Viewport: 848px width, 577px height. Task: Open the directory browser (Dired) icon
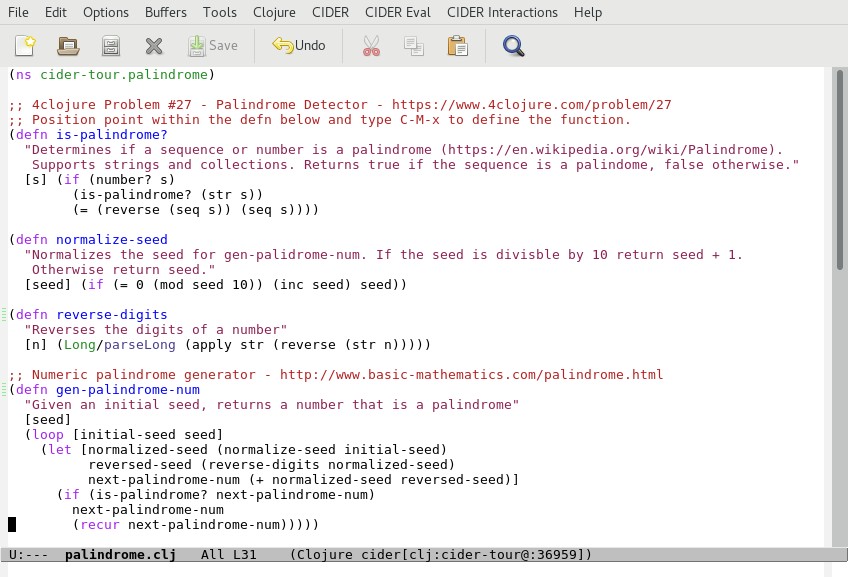coord(111,45)
